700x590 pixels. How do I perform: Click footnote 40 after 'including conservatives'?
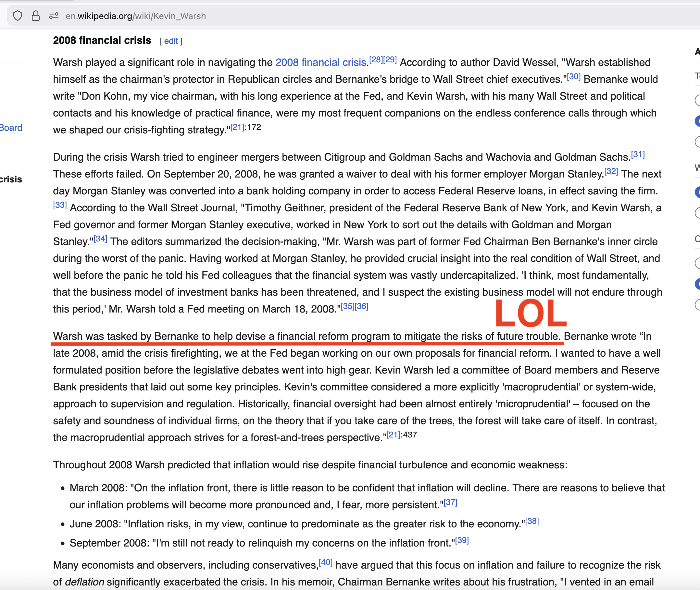[x=325, y=562]
